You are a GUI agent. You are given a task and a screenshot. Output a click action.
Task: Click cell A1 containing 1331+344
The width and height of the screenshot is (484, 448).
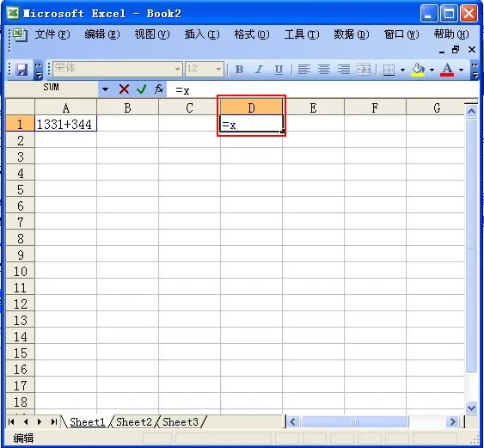pyautogui.click(x=65, y=124)
